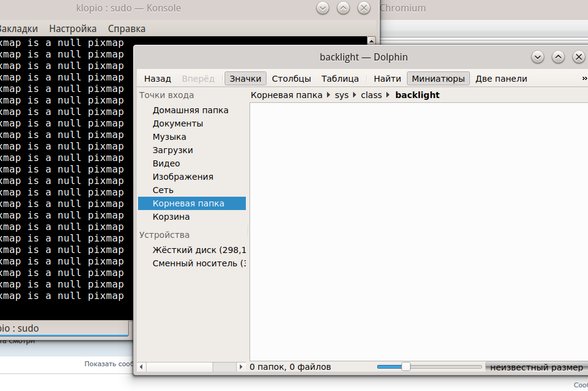Close the Dolphin window
Viewport: 588px width, 391px height.
pos(579,57)
